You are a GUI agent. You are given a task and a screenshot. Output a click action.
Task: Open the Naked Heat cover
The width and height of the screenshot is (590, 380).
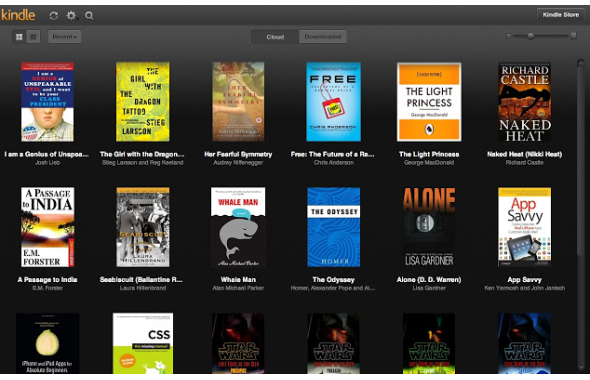525,102
